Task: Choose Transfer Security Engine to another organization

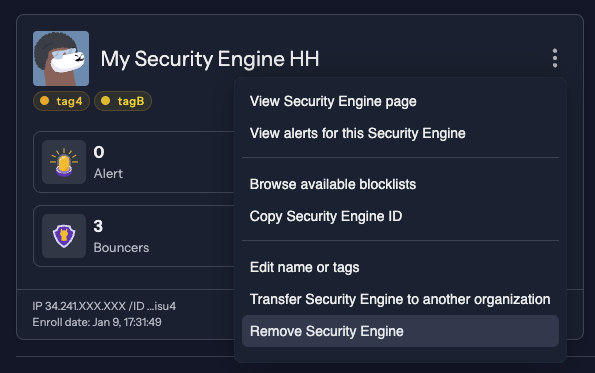Action: click(x=400, y=299)
